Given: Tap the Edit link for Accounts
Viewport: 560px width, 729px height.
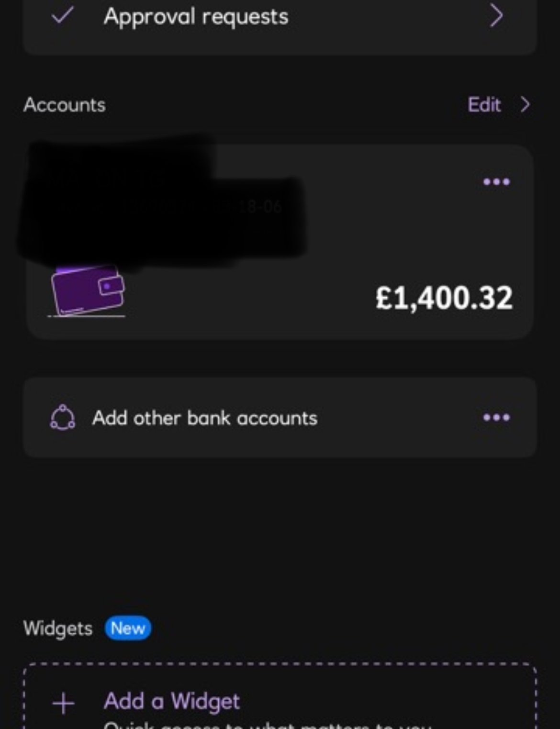Looking at the screenshot, I should click(x=484, y=104).
